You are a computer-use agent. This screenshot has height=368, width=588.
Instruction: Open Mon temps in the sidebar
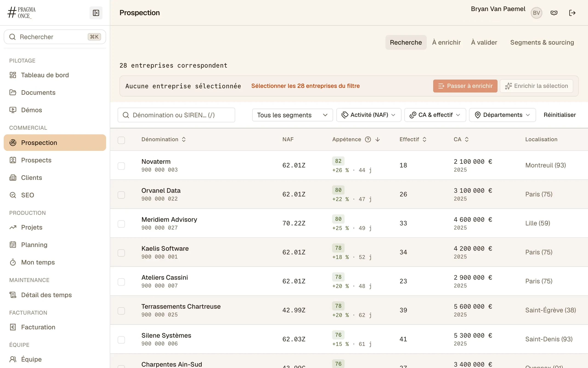click(x=55, y=262)
